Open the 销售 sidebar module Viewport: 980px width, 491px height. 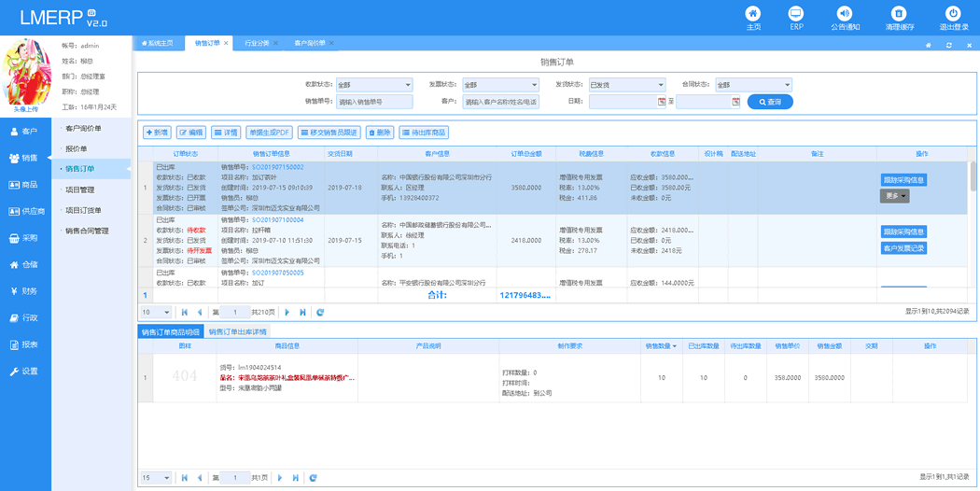(x=25, y=158)
